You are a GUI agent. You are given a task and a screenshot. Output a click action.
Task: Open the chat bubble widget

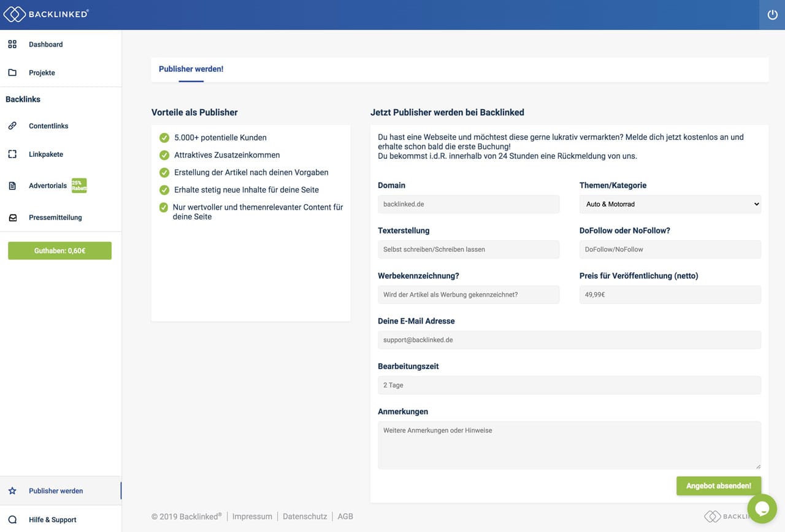point(762,509)
